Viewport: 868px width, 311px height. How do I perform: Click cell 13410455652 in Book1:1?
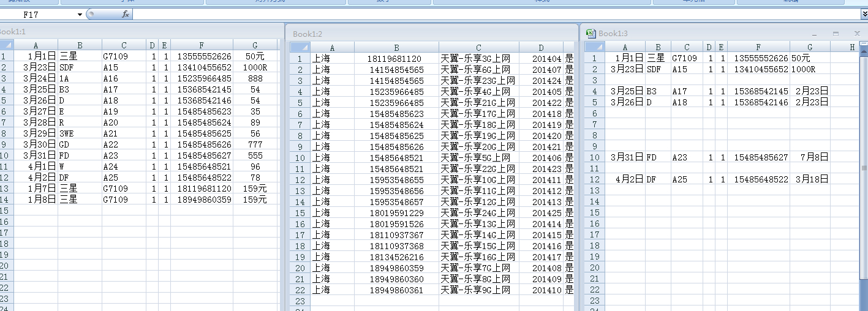coord(202,67)
